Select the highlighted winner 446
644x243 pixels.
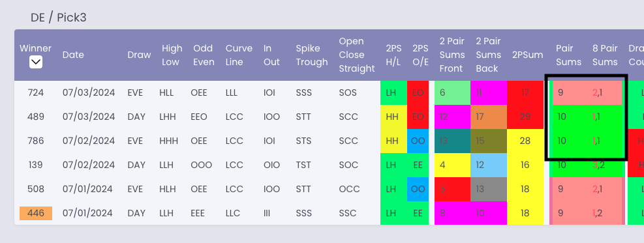[x=36, y=213]
